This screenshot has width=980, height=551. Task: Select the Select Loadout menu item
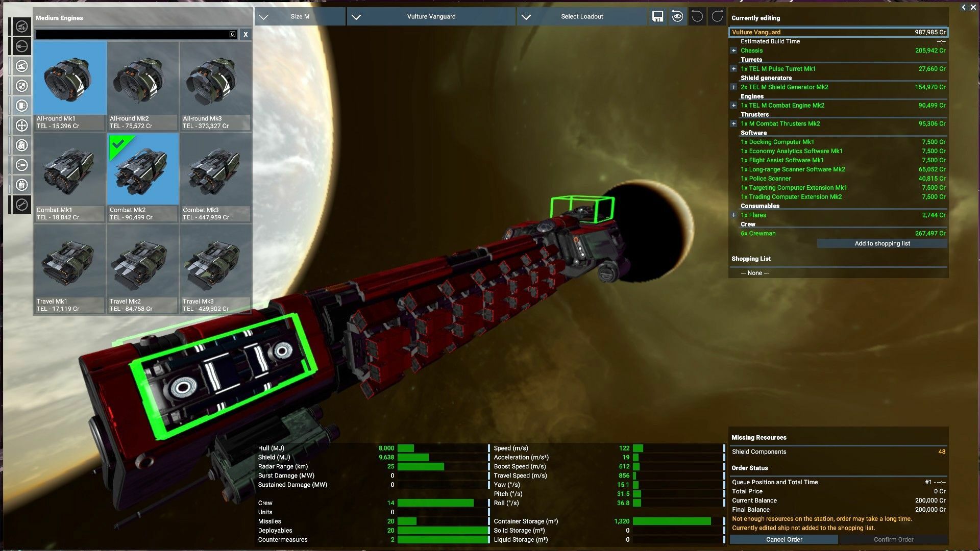(581, 16)
